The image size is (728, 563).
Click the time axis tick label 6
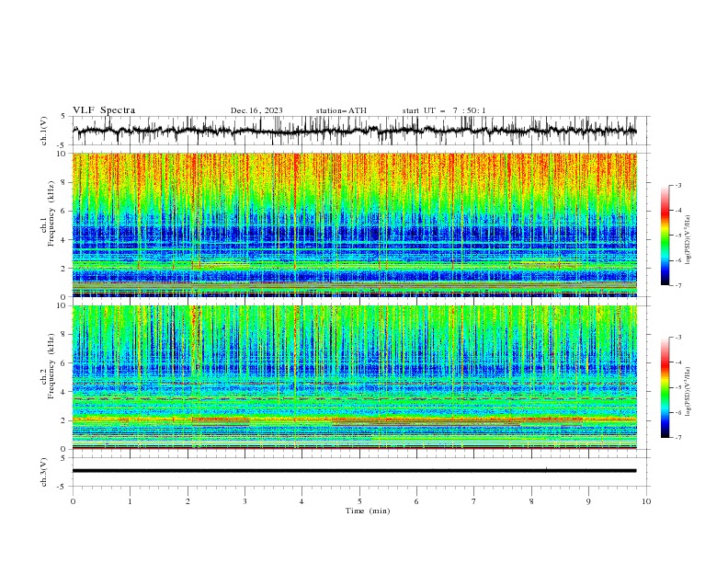click(416, 501)
